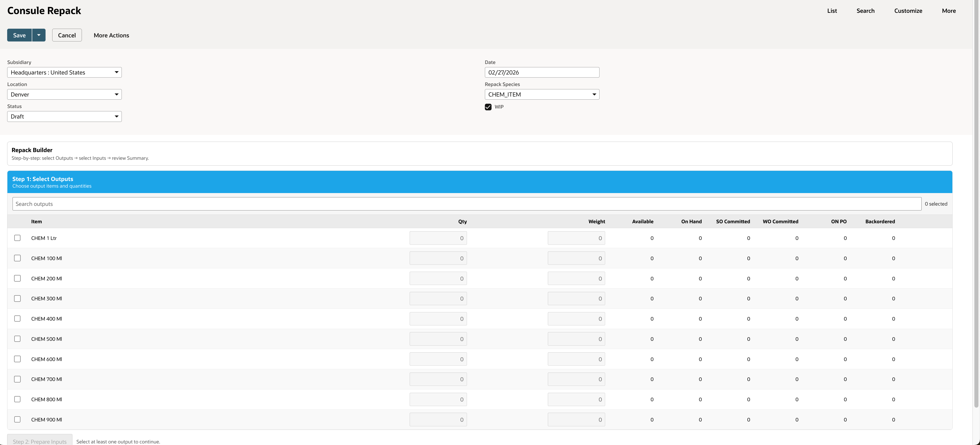The image size is (980, 445).
Task: Enable the CHEM 200 Ml output
Action: pyautogui.click(x=17, y=278)
